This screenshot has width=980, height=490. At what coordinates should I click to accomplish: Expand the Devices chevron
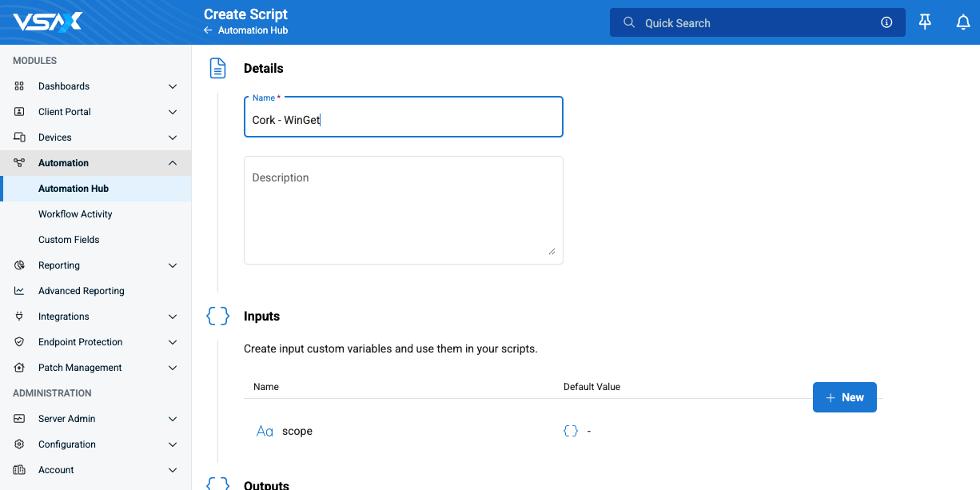(x=173, y=137)
